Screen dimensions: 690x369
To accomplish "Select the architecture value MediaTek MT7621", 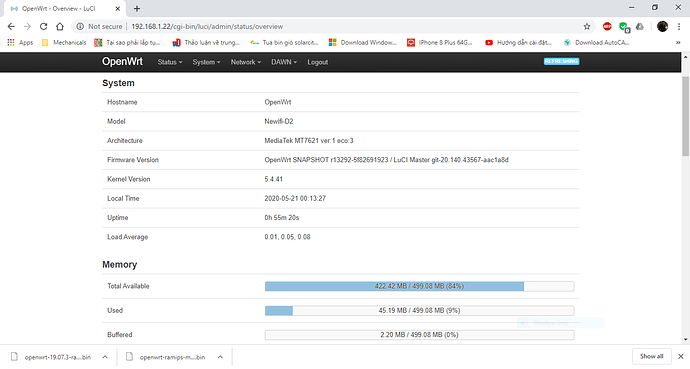I will [309, 141].
